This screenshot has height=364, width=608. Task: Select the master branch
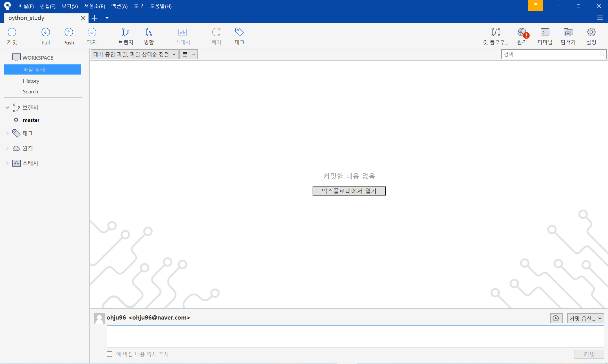pos(31,120)
